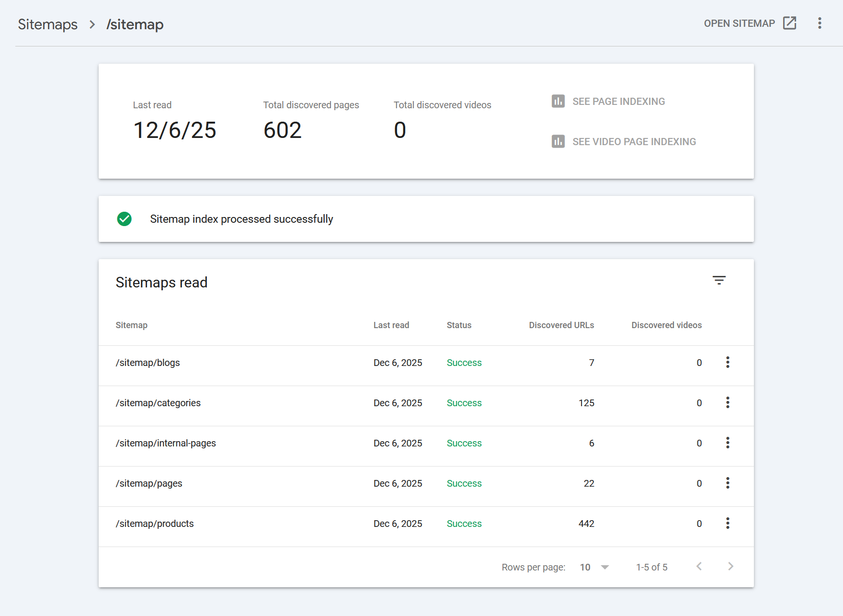Viewport: 843px width, 616px height.
Task: Click the SEE VIDEO PAGE INDEXING link
Action: (x=634, y=142)
